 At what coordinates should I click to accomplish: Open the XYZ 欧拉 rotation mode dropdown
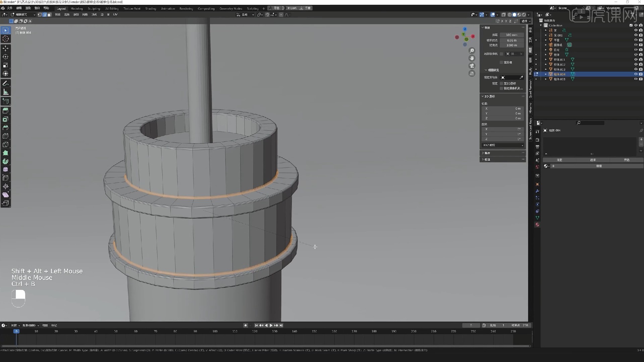[x=503, y=145]
